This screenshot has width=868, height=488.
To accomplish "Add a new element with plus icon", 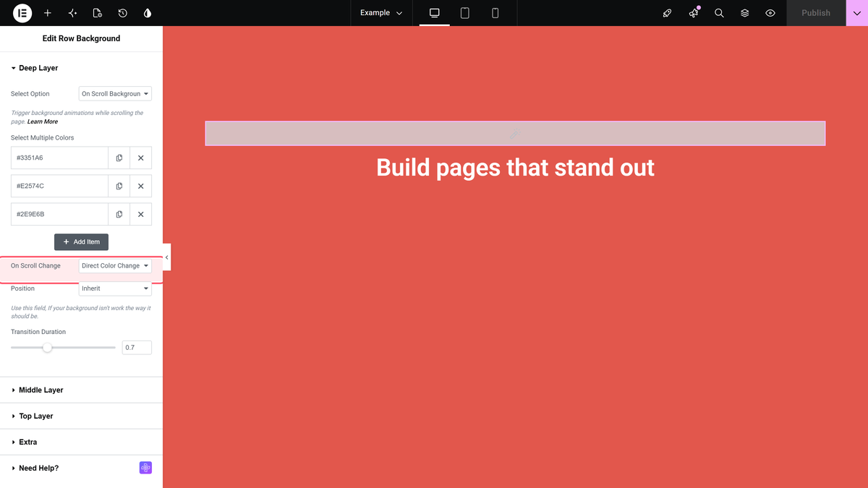I will 48,13.
